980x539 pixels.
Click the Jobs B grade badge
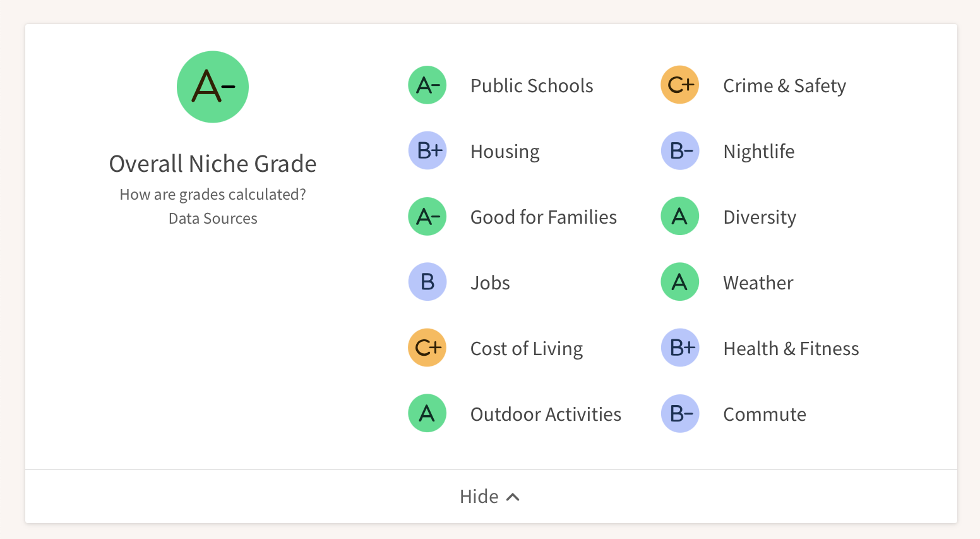pos(427,282)
